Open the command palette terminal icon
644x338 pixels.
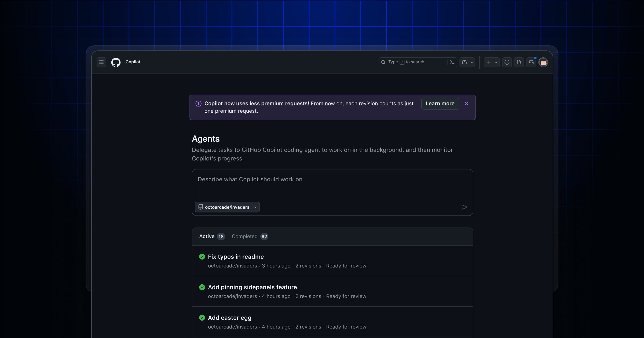[452, 62]
